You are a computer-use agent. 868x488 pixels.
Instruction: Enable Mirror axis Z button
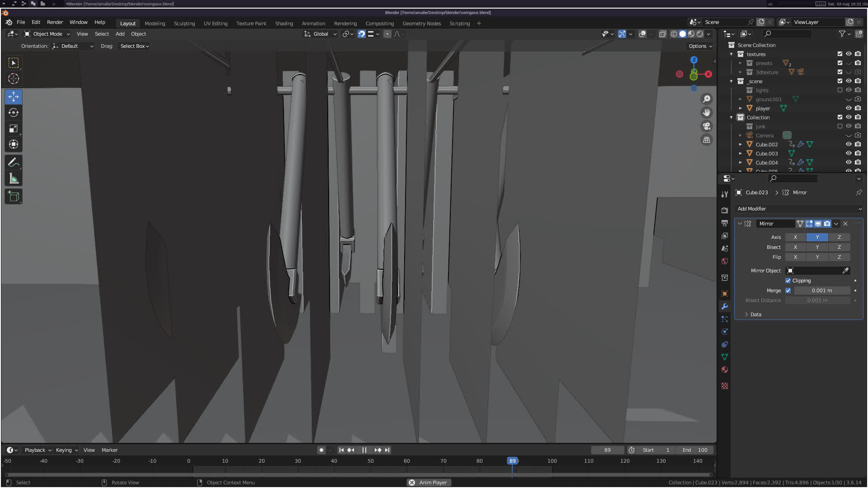click(839, 237)
